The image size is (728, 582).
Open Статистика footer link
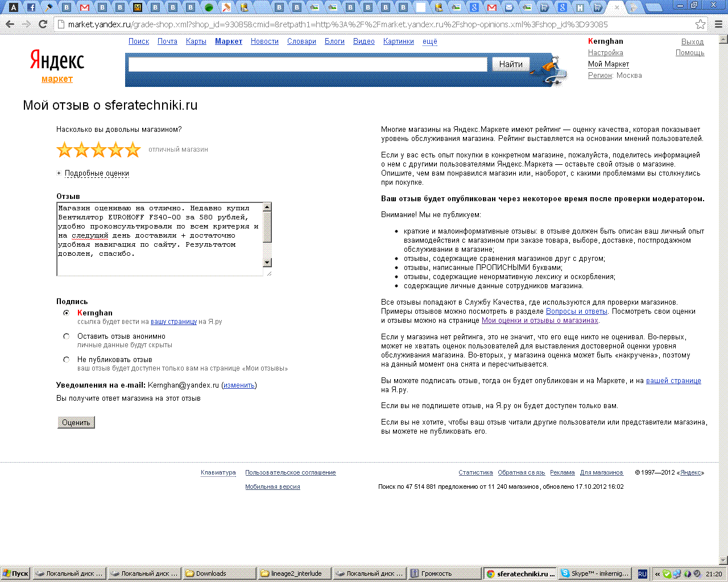coord(475,473)
